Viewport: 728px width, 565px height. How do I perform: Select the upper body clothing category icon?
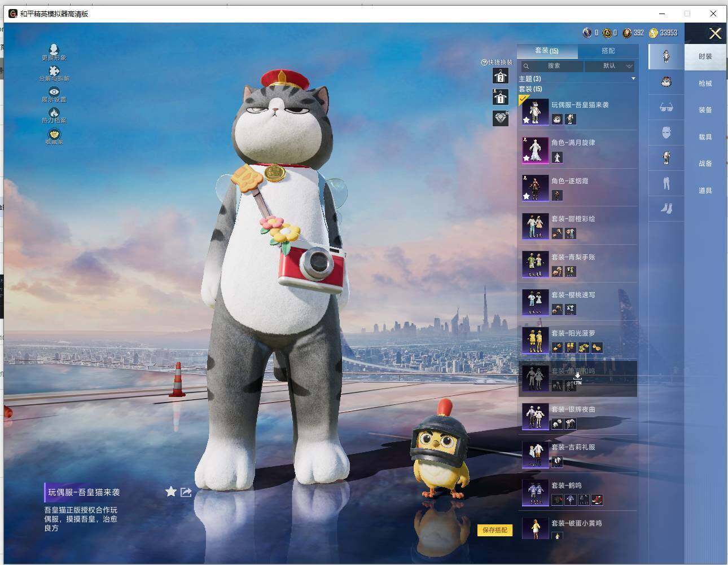click(666, 158)
